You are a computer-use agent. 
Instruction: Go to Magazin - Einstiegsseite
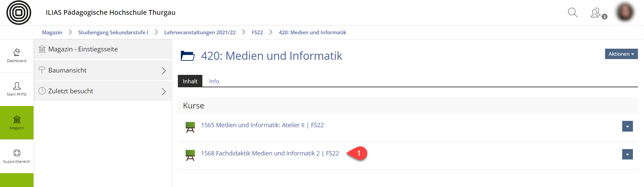click(x=83, y=49)
